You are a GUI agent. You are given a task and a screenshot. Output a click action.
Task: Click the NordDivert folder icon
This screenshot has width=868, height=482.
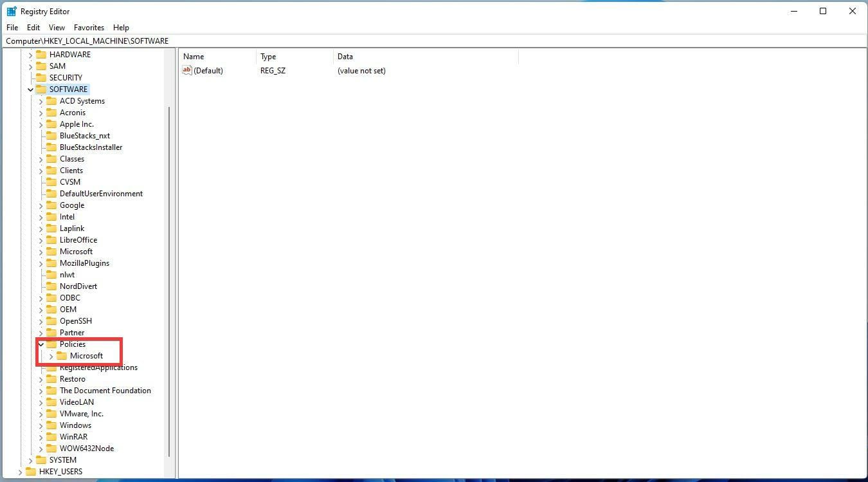click(51, 286)
